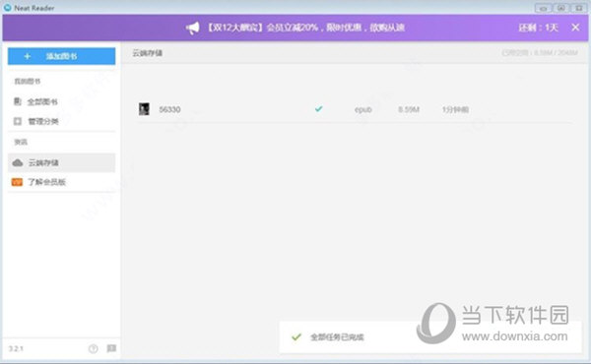Click the megaphone icon in promotion banner

(x=193, y=28)
